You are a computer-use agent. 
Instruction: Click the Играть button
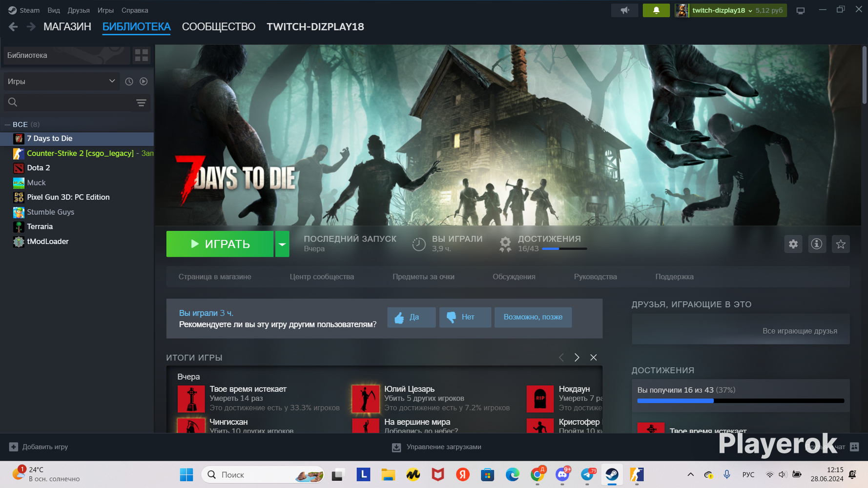tap(220, 244)
